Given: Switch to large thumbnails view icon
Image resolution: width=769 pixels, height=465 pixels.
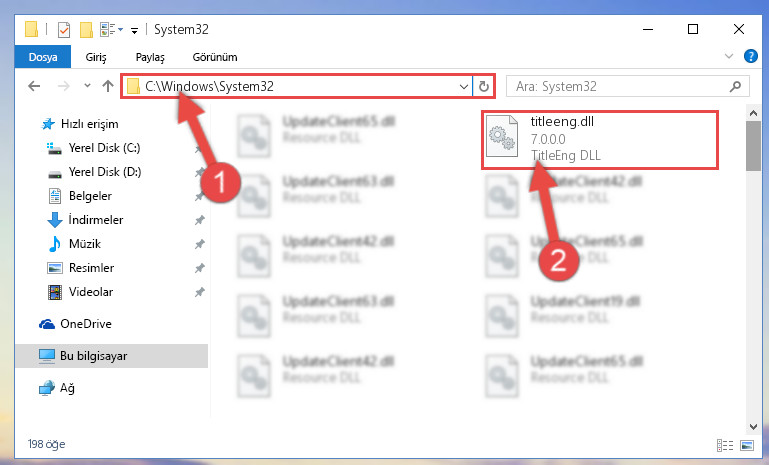Looking at the screenshot, I should (x=747, y=445).
